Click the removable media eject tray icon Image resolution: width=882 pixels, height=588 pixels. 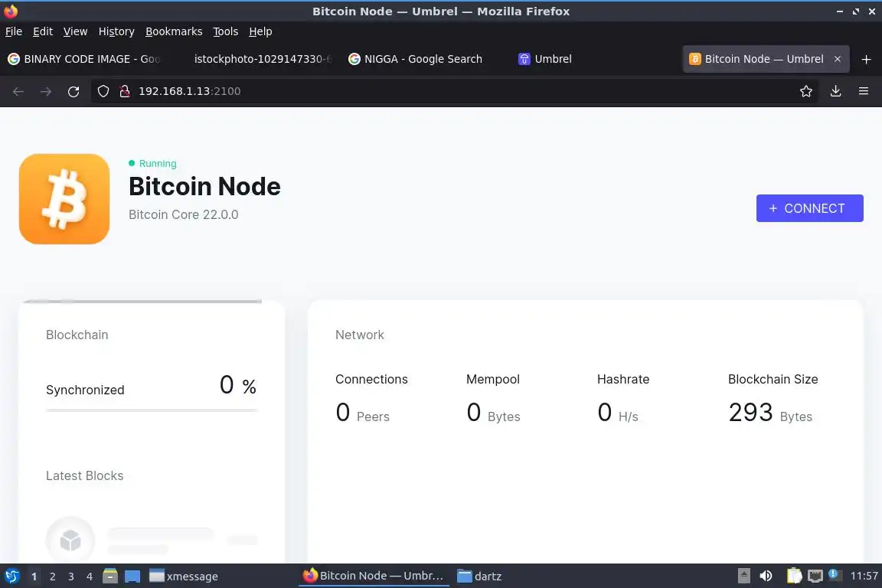743,576
